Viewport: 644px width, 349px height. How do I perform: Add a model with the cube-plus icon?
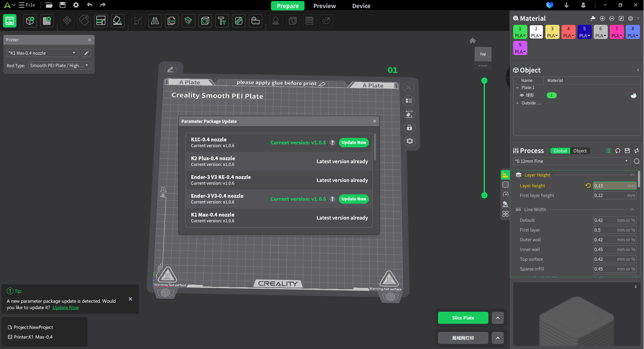point(30,21)
